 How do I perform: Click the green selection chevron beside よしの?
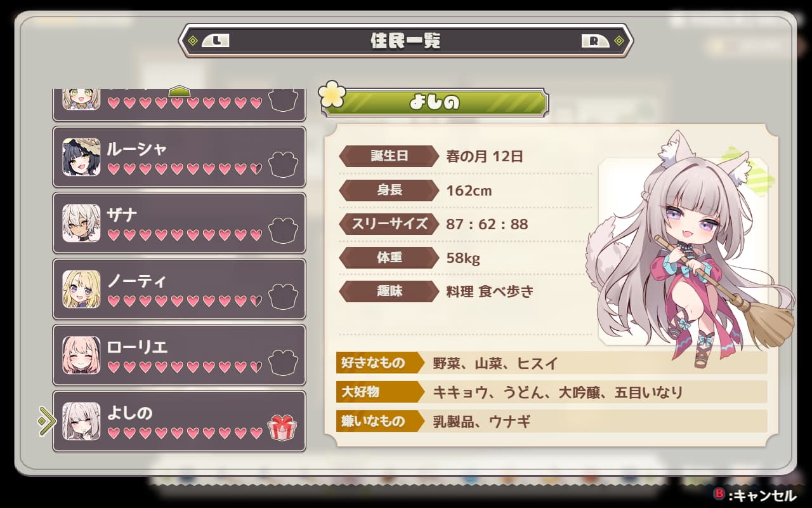(x=47, y=421)
